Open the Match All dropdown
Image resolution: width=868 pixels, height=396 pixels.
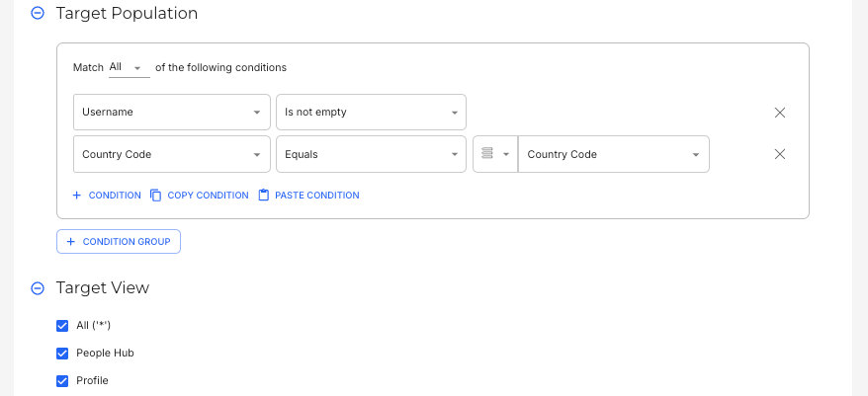[x=128, y=67]
